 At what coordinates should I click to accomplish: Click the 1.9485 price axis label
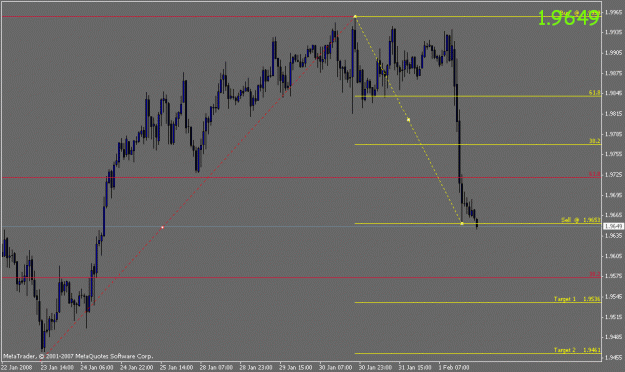click(613, 337)
